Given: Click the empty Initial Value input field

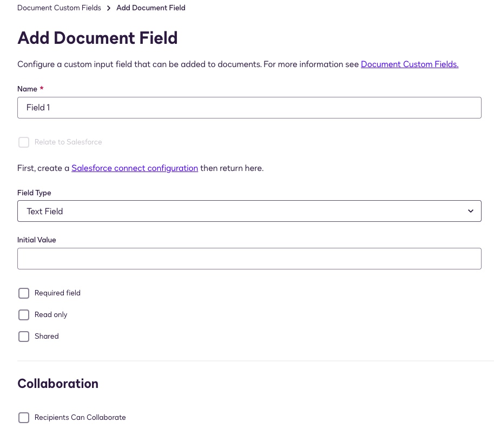Looking at the screenshot, I should [249, 258].
